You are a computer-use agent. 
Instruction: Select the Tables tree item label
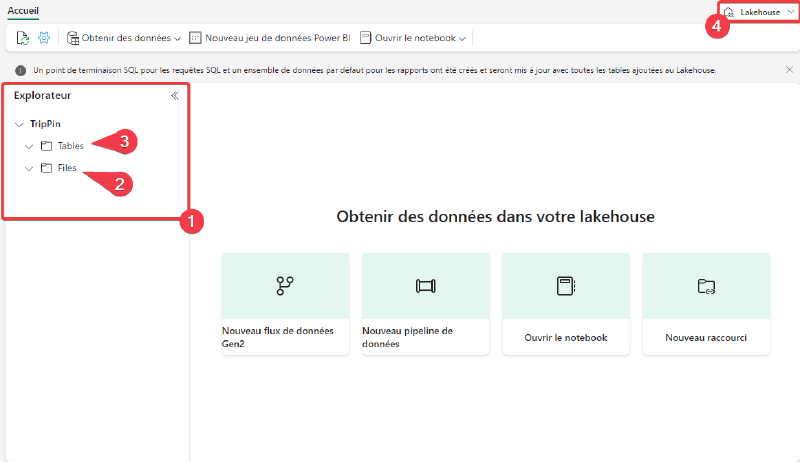[70, 146]
